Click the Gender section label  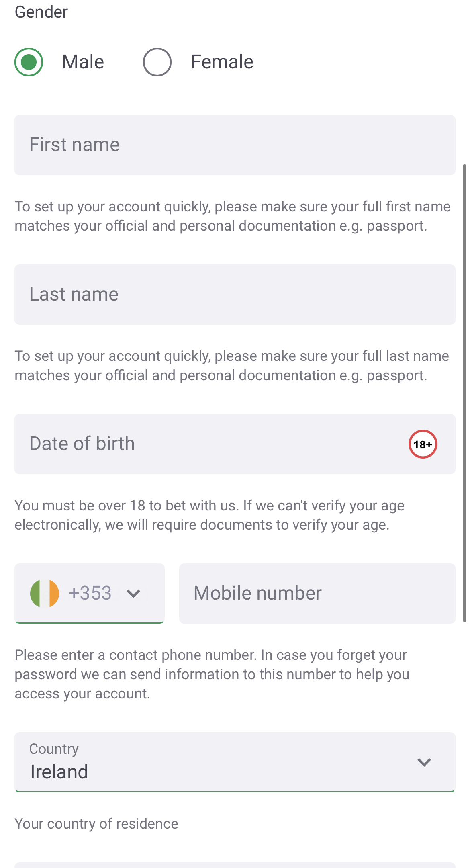pyautogui.click(x=41, y=12)
